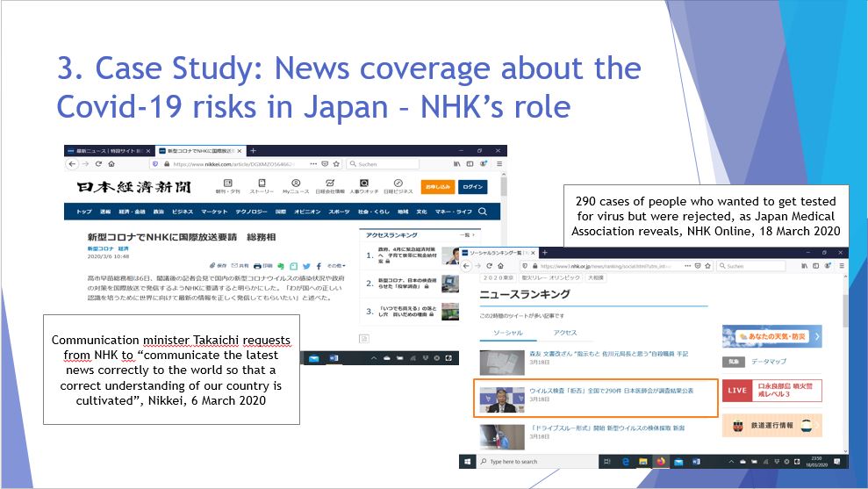This screenshot has height=489, width=868.
Task: Open Pocket icon in Nikkei browser address bar
Action: (325, 164)
